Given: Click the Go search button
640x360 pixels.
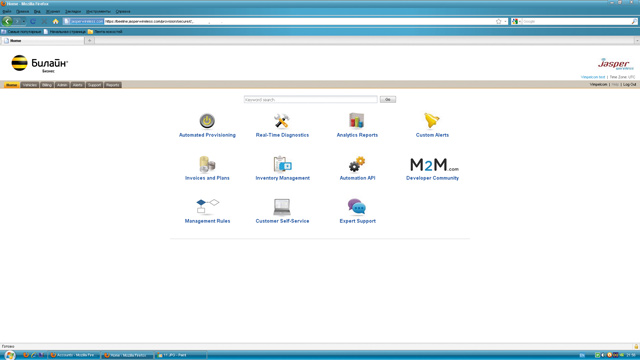Looking at the screenshot, I should pos(388,99).
